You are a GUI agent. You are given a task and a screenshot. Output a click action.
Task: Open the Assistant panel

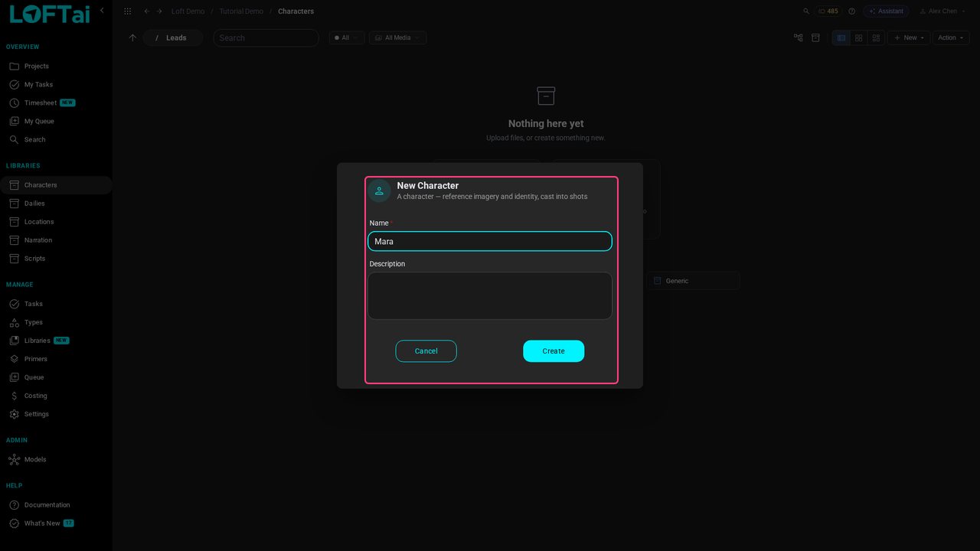[x=886, y=11]
